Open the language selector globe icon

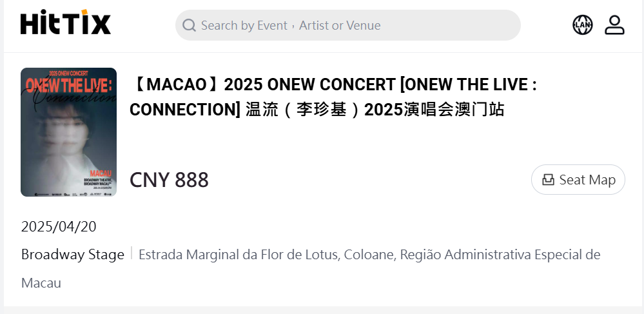point(582,25)
